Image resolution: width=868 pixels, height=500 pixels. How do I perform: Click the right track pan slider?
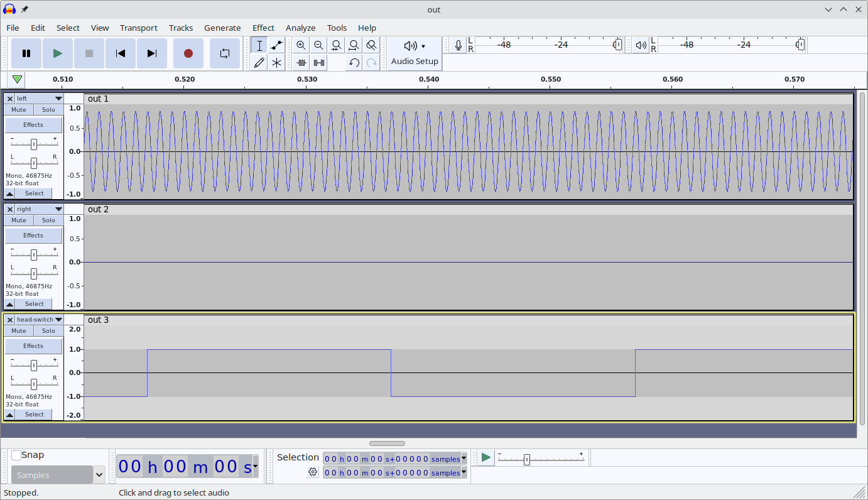[34, 273]
